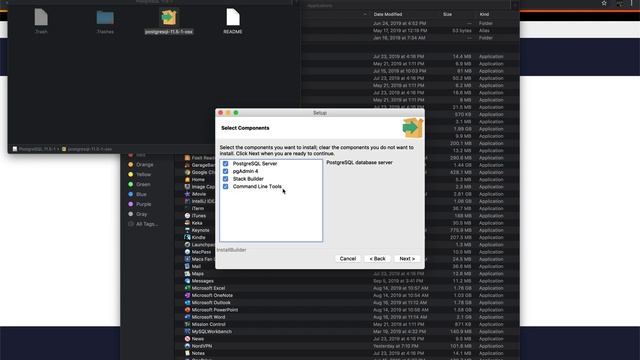Click the Jun 24, 2019 folder date row
640x360 pixels.
click(399, 23)
